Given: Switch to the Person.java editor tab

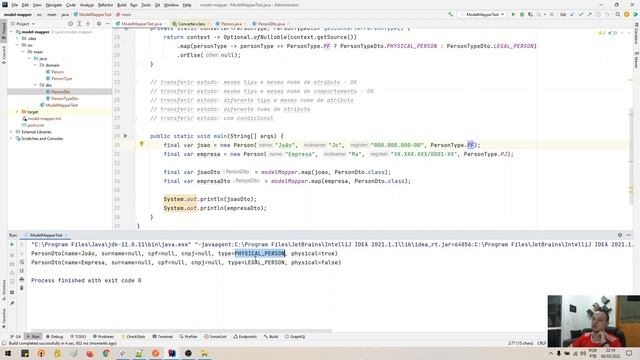Looking at the screenshot, I should click(231, 24).
